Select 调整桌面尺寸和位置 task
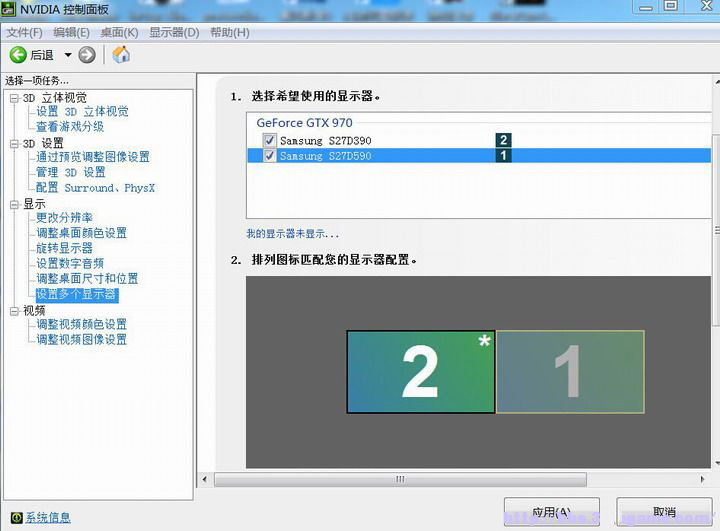 (x=87, y=278)
